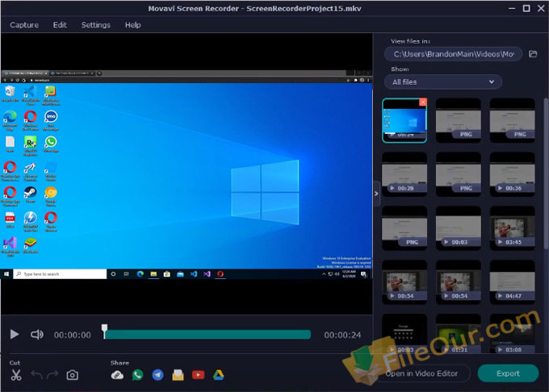Click the 00:00:00 current time text

point(72,335)
